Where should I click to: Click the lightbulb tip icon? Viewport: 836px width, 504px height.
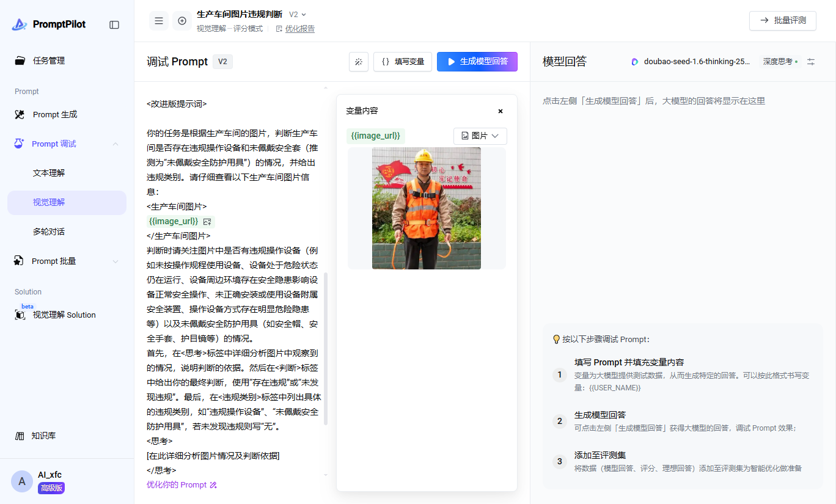[x=556, y=339]
